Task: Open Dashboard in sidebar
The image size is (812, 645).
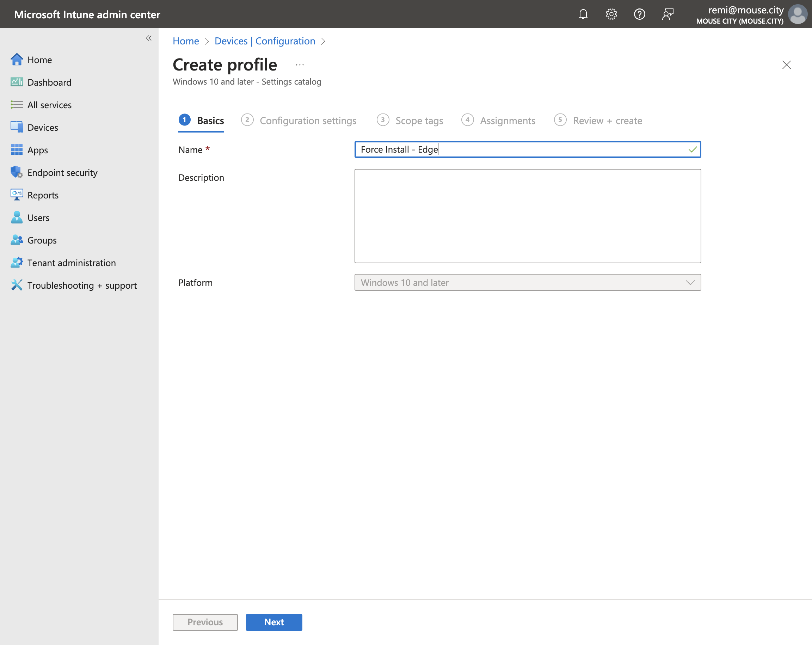Action: click(49, 82)
